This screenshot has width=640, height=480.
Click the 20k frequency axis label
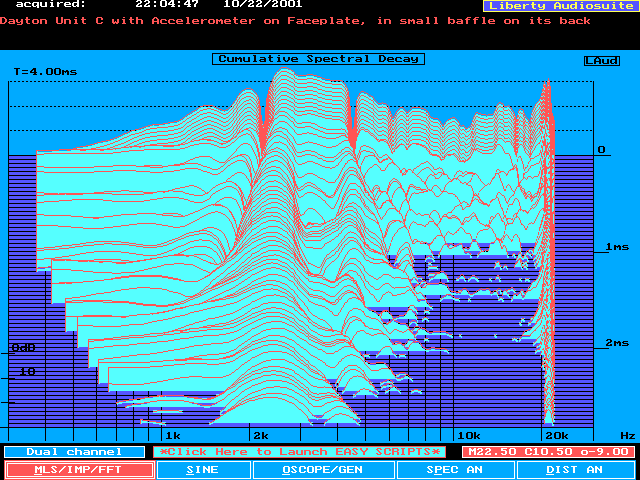click(556, 436)
